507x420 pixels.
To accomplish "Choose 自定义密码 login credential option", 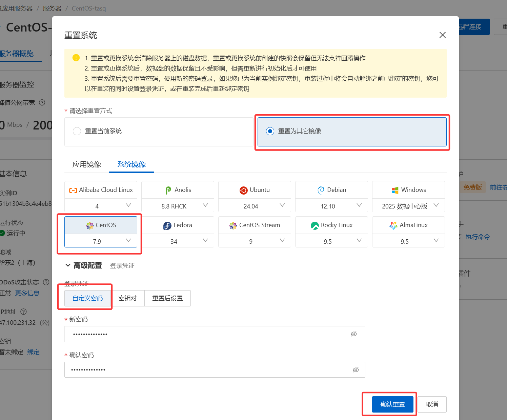I will click(88, 298).
